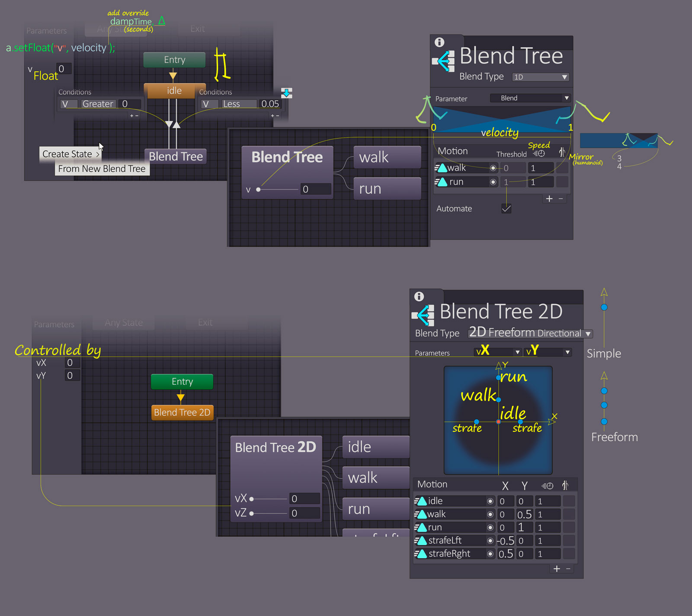Click the v Float parameter value field
Image resolution: width=692 pixels, height=616 pixels.
[x=64, y=69]
